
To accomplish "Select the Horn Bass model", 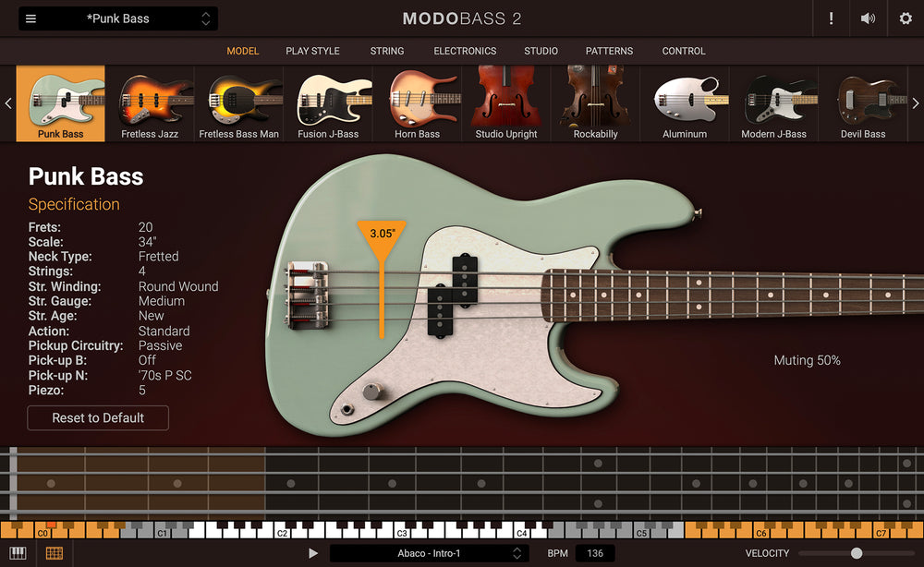I will coord(418,103).
